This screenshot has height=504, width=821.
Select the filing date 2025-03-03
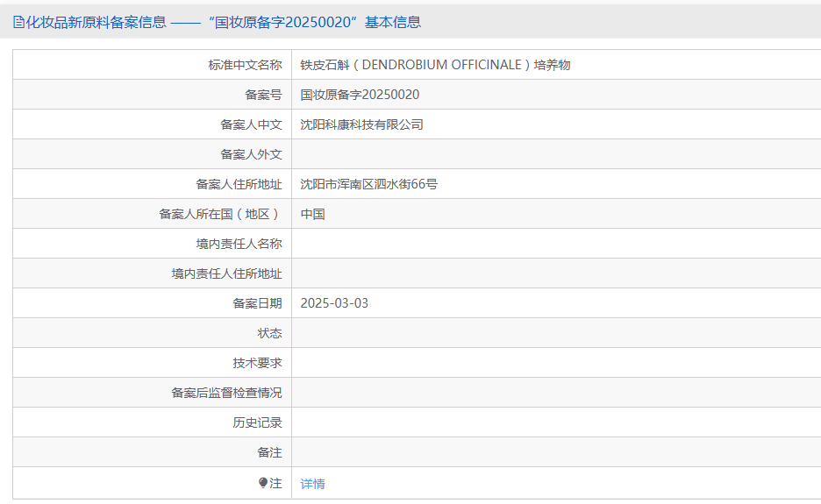point(334,303)
